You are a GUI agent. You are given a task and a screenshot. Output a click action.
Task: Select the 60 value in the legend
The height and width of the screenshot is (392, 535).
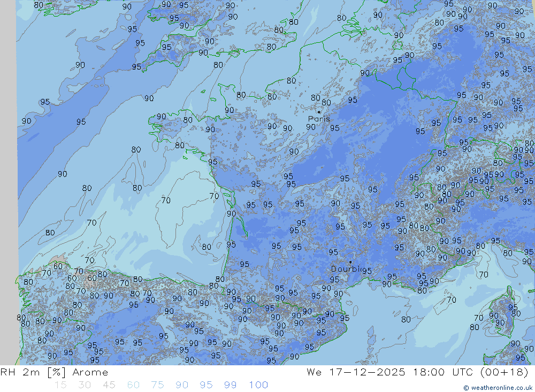[133, 385]
